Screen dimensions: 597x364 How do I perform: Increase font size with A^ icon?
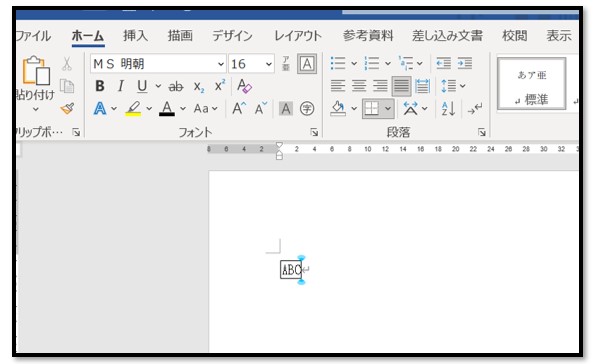pos(239,109)
